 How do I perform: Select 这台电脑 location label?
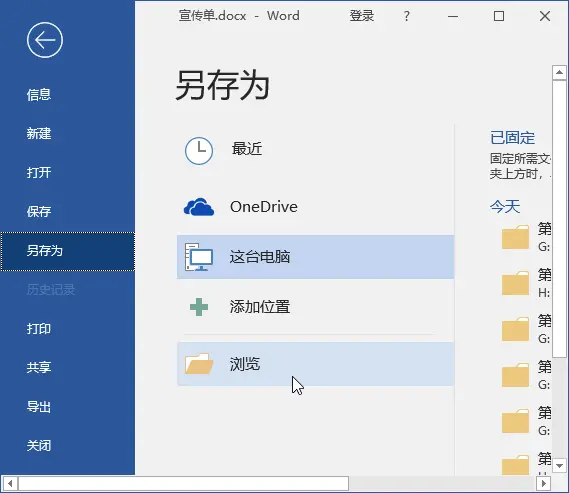point(260,257)
